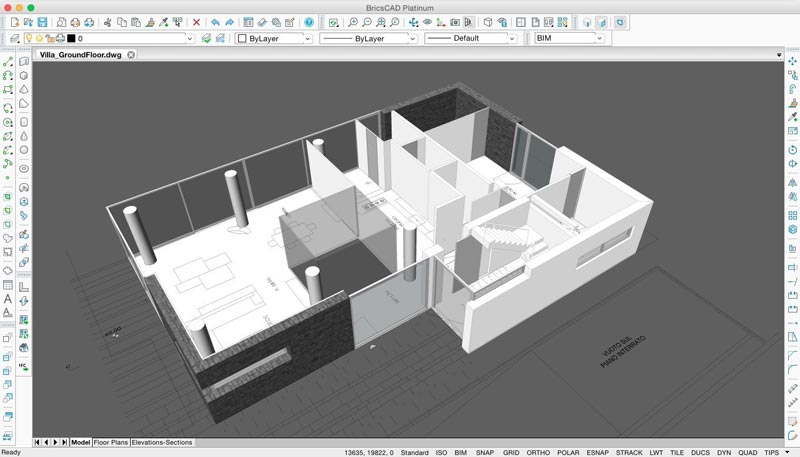Viewport: 800px width, 457px height.
Task: Go to the last layout tab
Action: (64, 442)
